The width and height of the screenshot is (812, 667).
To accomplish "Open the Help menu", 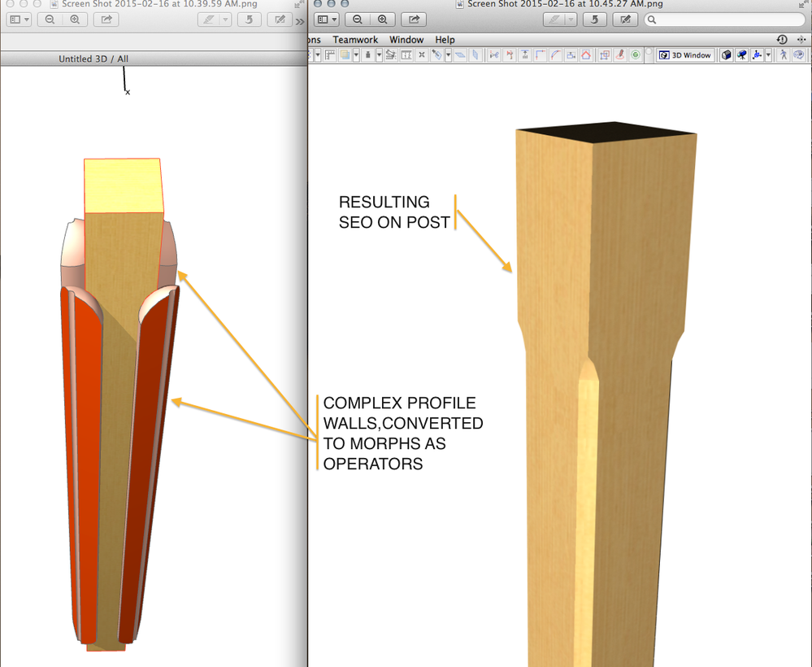I will 445,39.
